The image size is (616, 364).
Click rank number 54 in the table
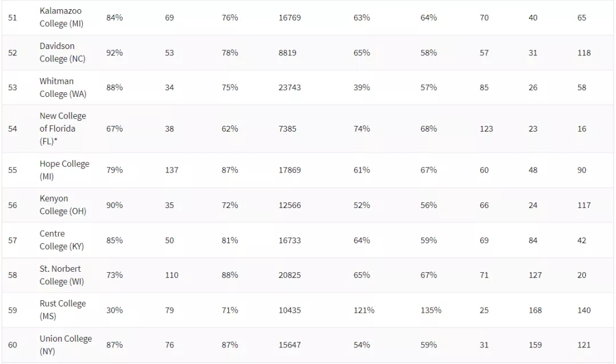coord(13,129)
